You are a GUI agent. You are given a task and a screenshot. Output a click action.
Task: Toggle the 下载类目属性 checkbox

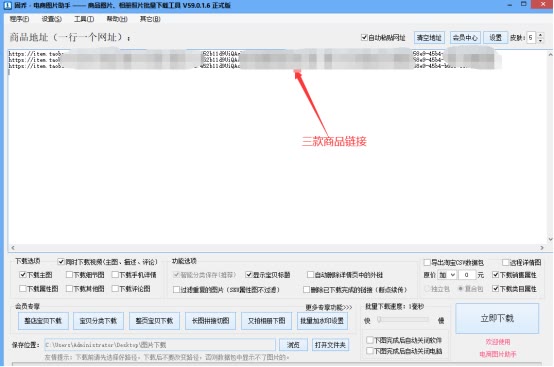pos(496,289)
